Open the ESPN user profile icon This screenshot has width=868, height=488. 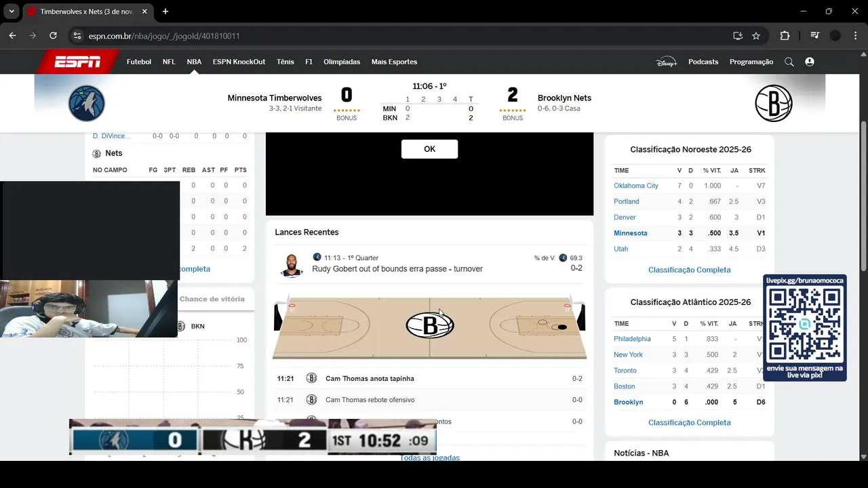click(x=809, y=62)
